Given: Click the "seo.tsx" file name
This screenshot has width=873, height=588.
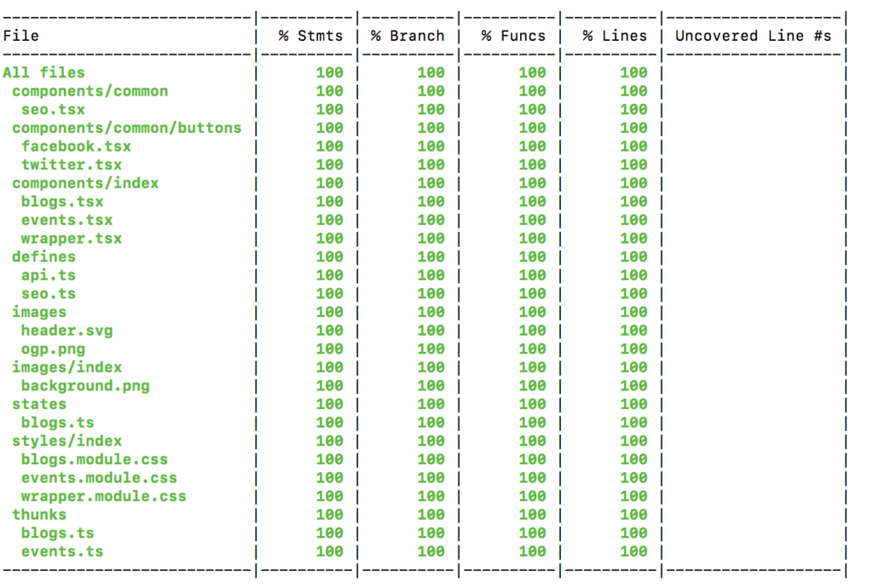Looking at the screenshot, I should tap(54, 110).
